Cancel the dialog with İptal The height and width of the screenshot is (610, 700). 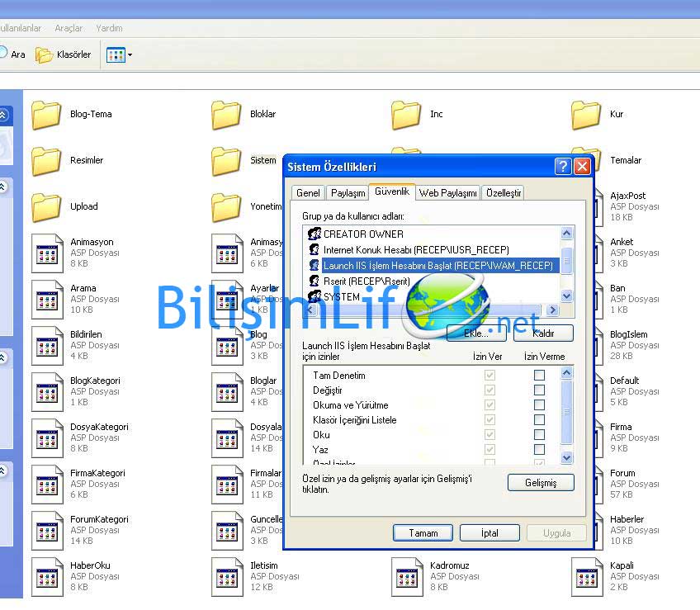[x=490, y=532]
